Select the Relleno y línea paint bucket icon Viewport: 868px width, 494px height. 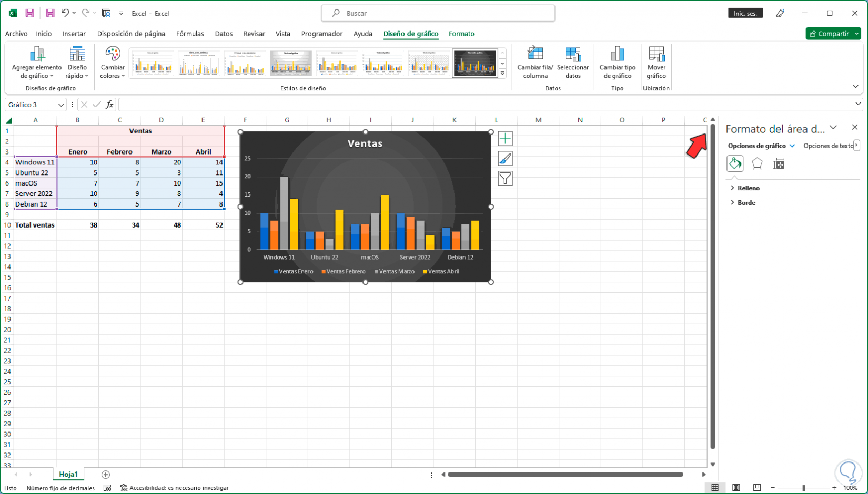[735, 163]
